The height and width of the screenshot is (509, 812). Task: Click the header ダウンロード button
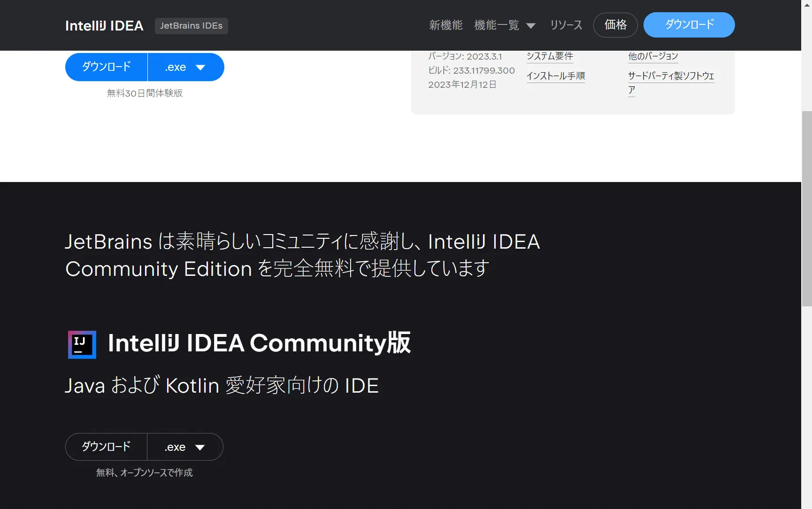(689, 25)
